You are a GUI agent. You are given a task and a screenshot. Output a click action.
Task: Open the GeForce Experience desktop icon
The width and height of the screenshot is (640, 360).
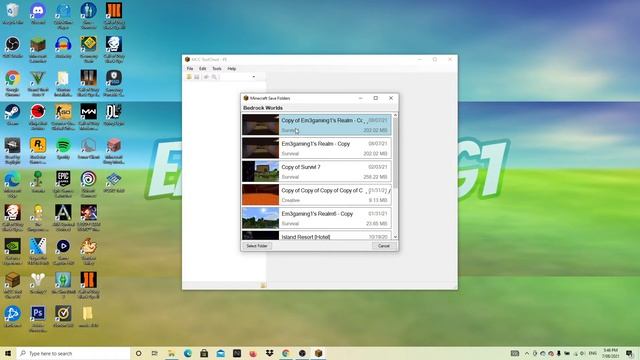13,251
